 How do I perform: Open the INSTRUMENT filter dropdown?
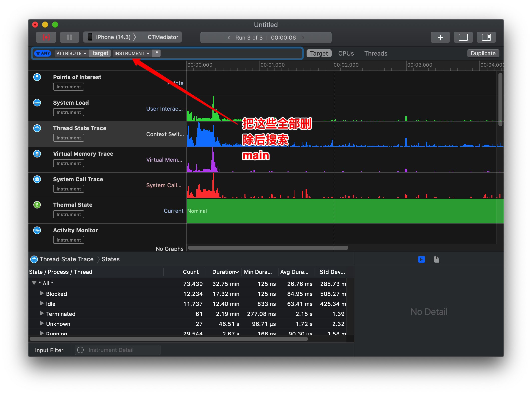(132, 53)
